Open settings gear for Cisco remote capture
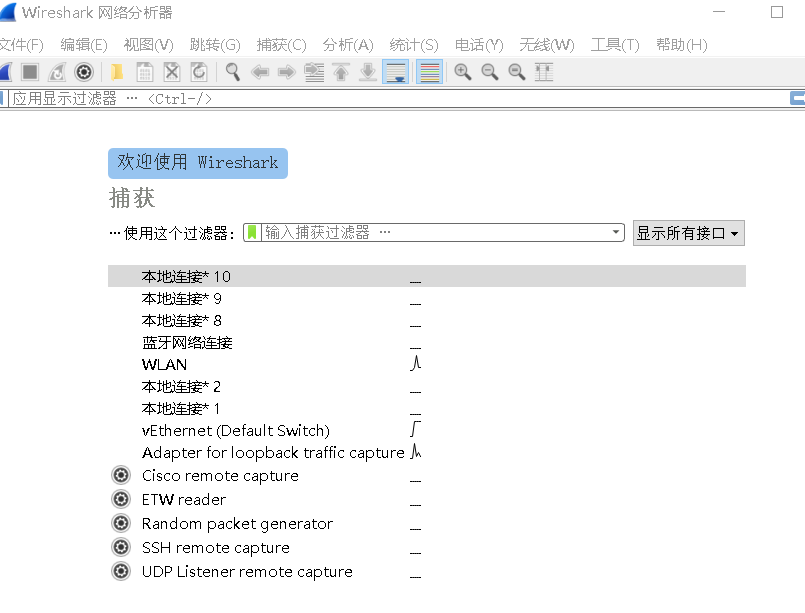Viewport: 805px width, 613px height. [121, 475]
